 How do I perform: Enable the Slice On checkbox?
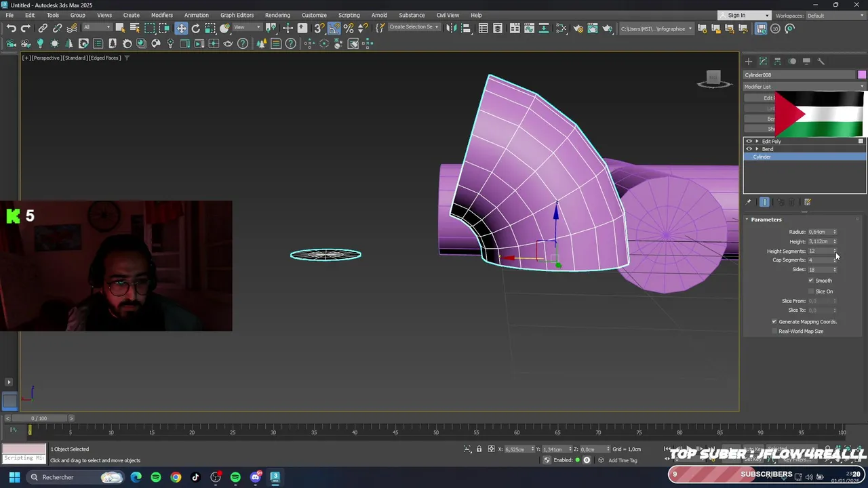tap(811, 291)
